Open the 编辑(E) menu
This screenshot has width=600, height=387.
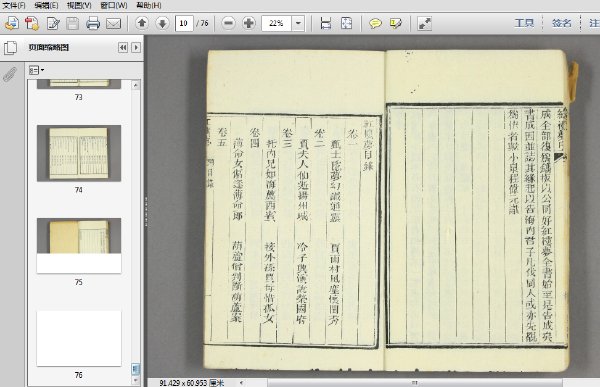[x=46, y=5]
